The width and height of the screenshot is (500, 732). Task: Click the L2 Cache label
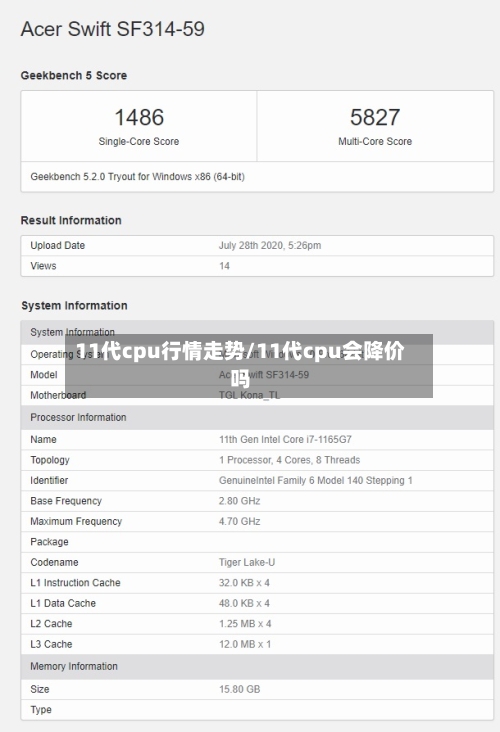(51, 624)
